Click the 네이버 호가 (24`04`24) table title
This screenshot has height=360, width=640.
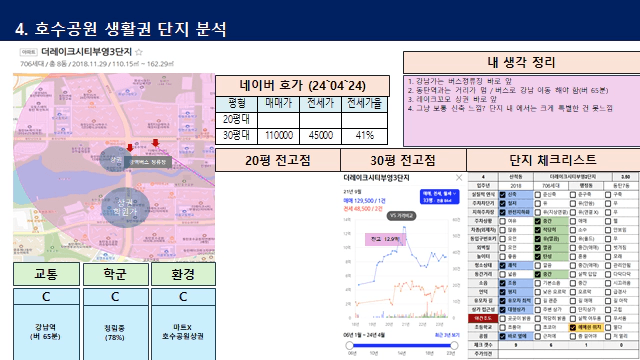coord(302,86)
